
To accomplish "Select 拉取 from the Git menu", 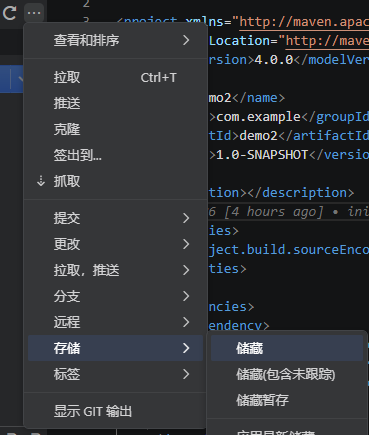I will pos(115,78).
